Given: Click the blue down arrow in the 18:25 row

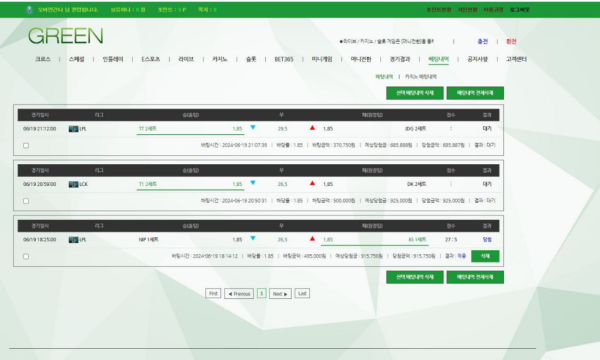Looking at the screenshot, I should [x=253, y=238].
